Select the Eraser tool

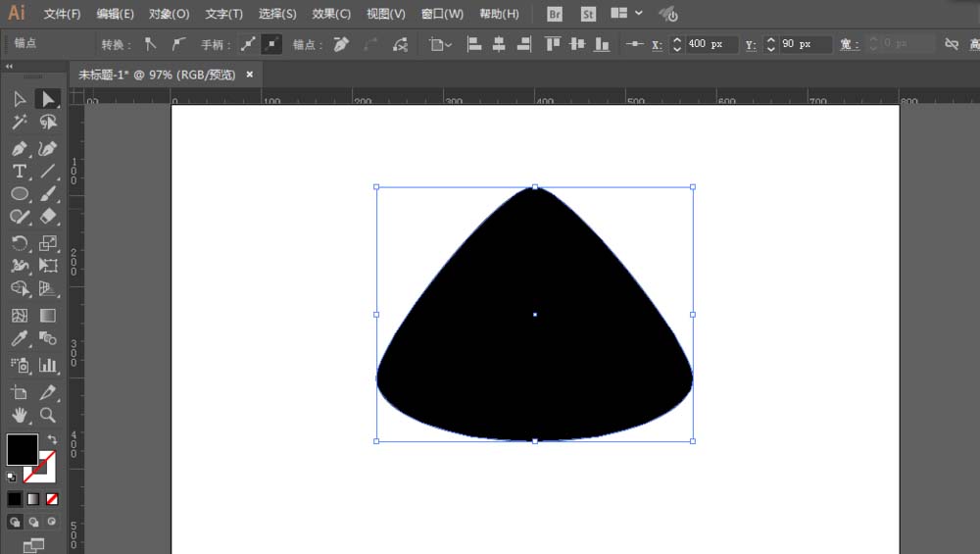tap(47, 218)
